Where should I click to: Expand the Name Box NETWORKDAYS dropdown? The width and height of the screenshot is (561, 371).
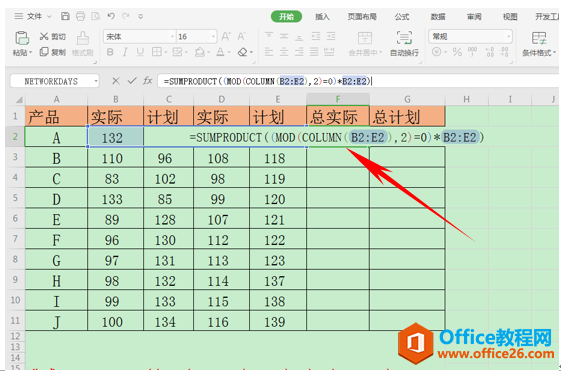coord(96,82)
